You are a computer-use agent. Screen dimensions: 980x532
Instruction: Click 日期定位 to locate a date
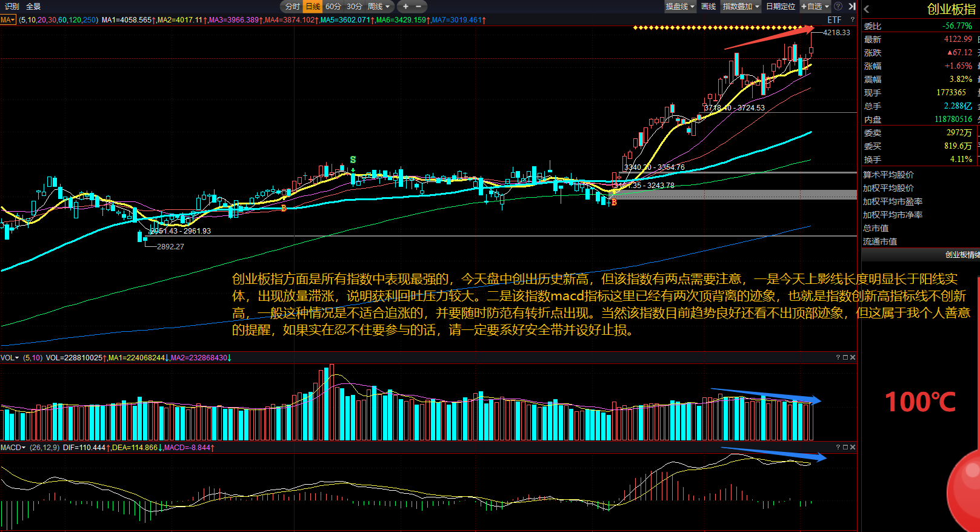point(781,6)
